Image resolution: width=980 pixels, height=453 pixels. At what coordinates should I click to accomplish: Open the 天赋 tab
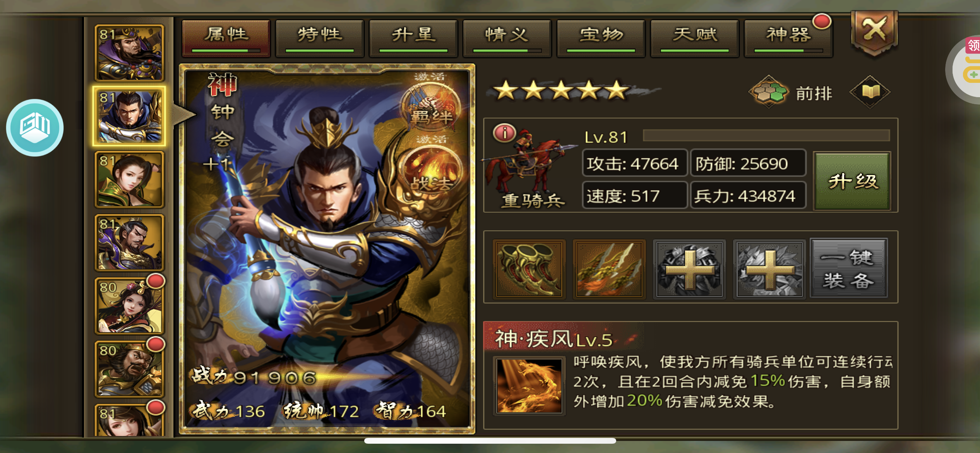pos(695,38)
